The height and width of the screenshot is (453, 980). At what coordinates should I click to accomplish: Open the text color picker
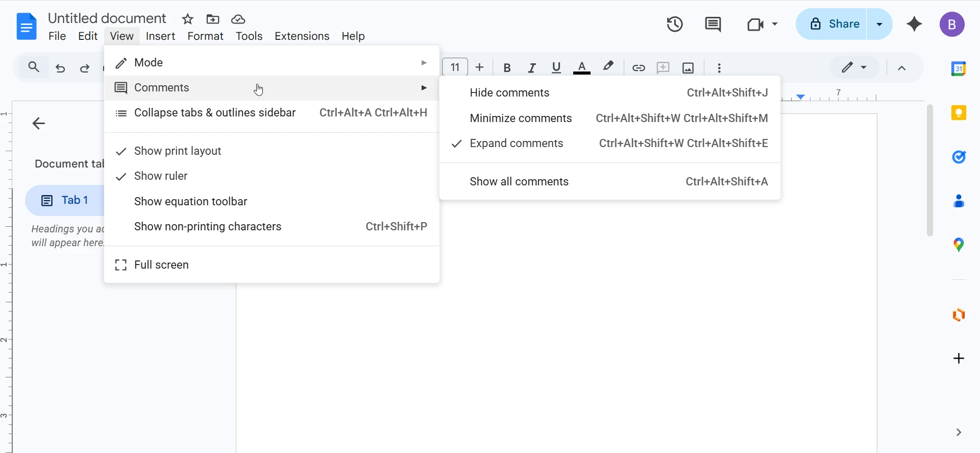click(581, 67)
